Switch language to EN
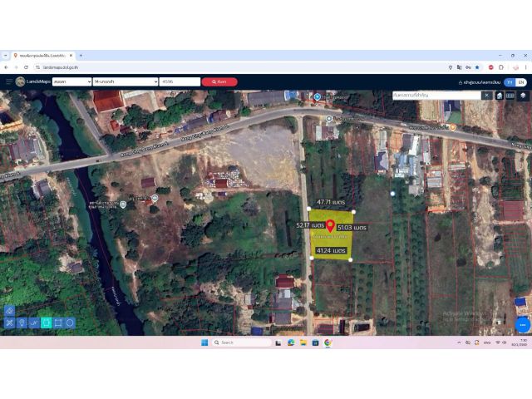This screenshot has width=532, height=399. coord(521,82)
